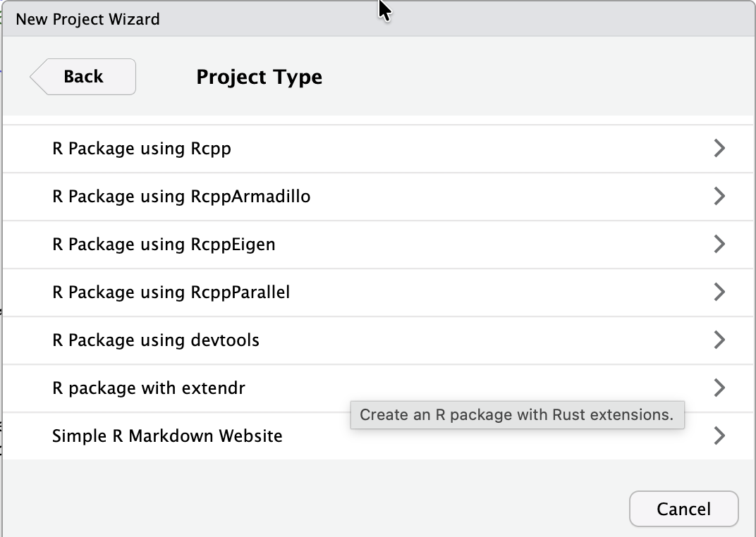The image size is (756, 537).
Task: Choose R Package using devtools
Action: click(156, 340)
